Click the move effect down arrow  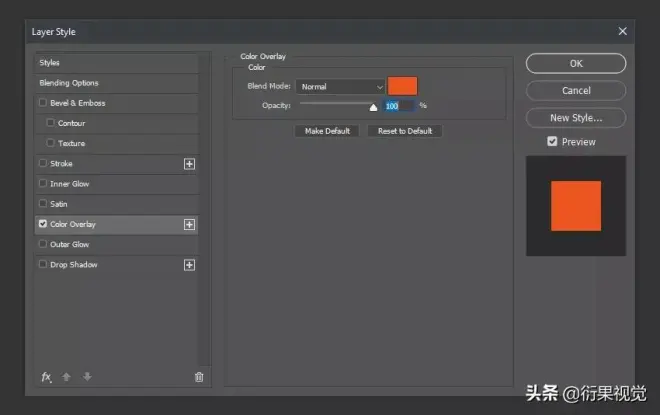[x=87, y=377]
